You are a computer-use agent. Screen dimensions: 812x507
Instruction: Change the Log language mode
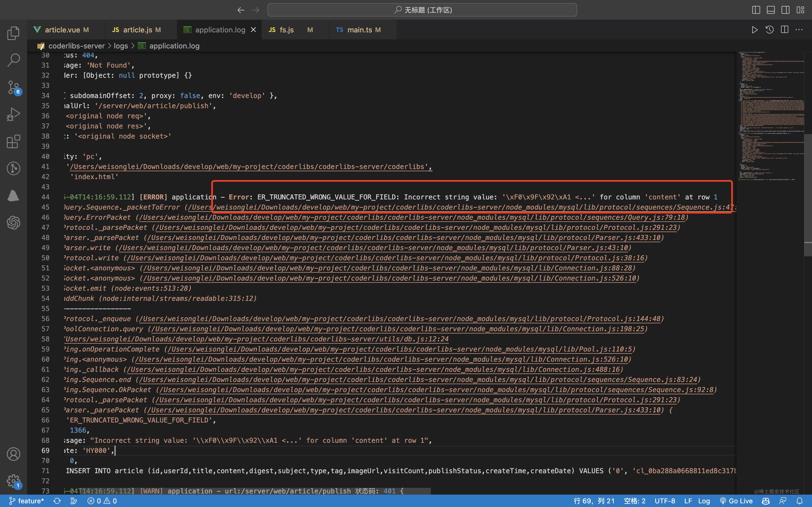pos(704,501)
